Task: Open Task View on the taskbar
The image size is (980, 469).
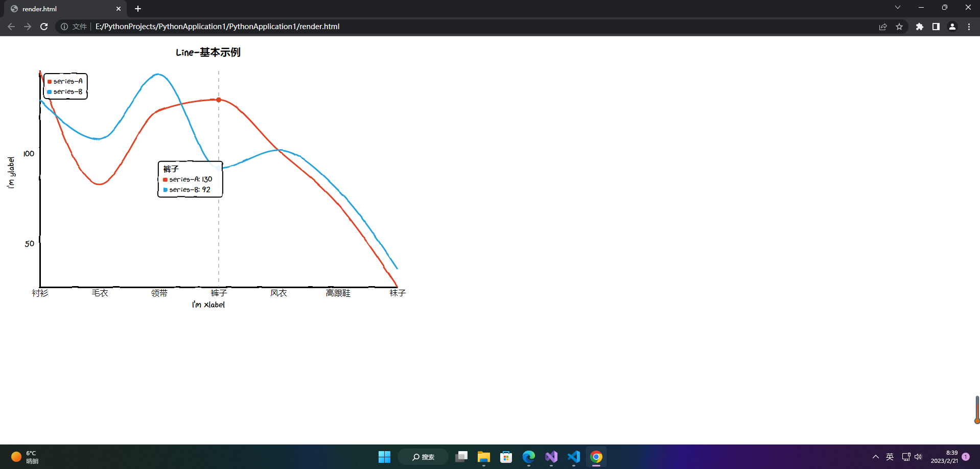Action: coord(461,457)
